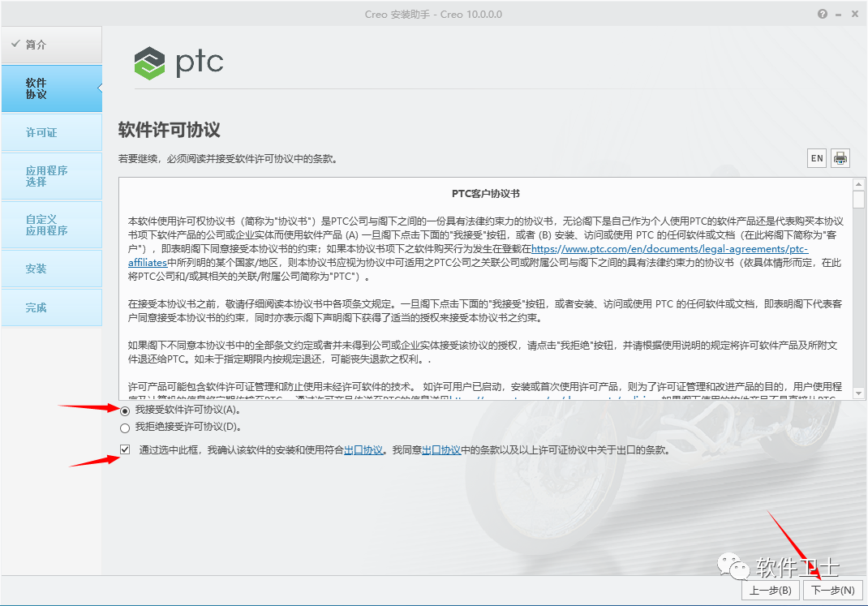Image resolution: width=868 pixels, height=606 pixels.
Task: Click the PTC客户协议书 heading text
Action: (x=485, y=194)
